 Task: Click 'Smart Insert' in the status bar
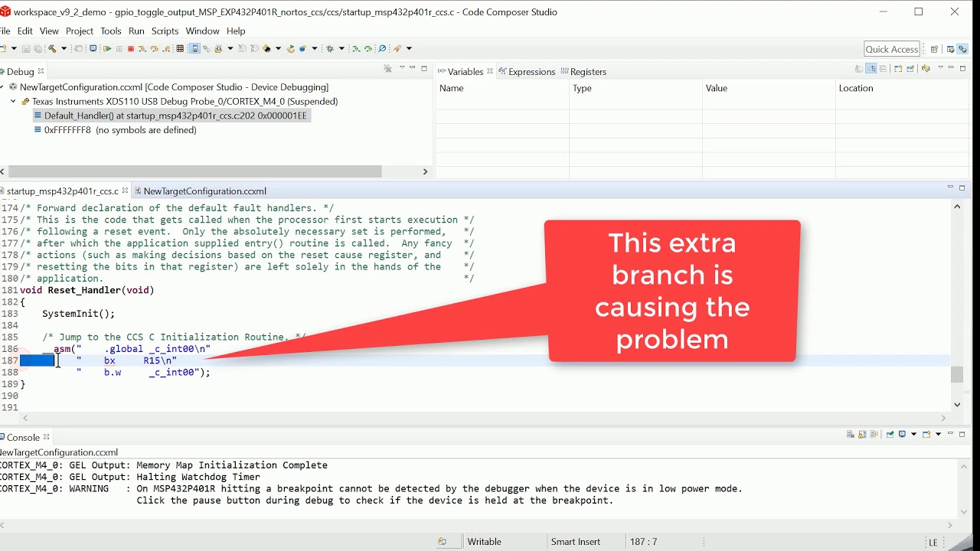[576, 542]
